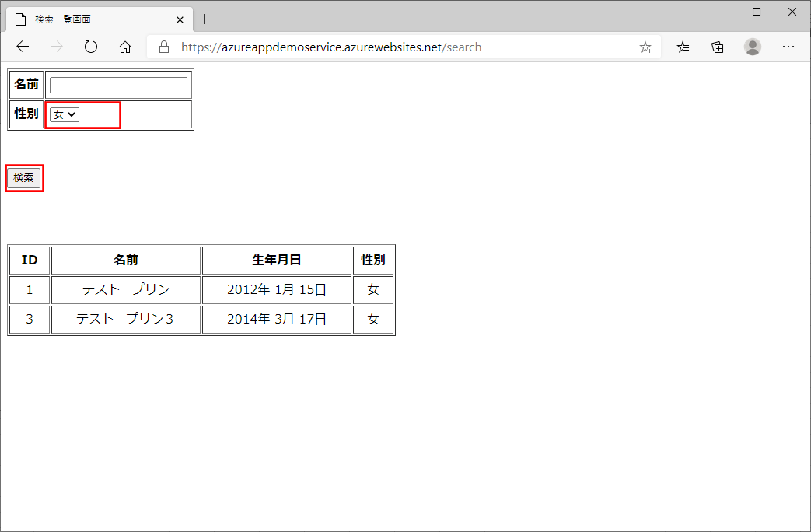The image size is (811, 532).
Task: Click the user profile avatar
Action: 753,47
